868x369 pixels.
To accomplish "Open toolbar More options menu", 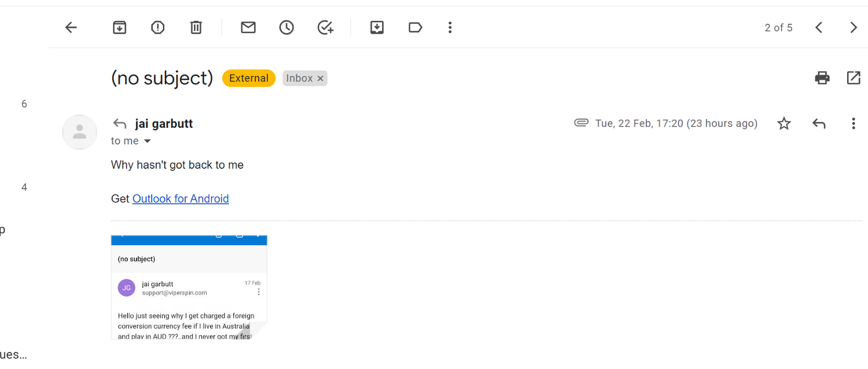I will (x=450, y=27).
